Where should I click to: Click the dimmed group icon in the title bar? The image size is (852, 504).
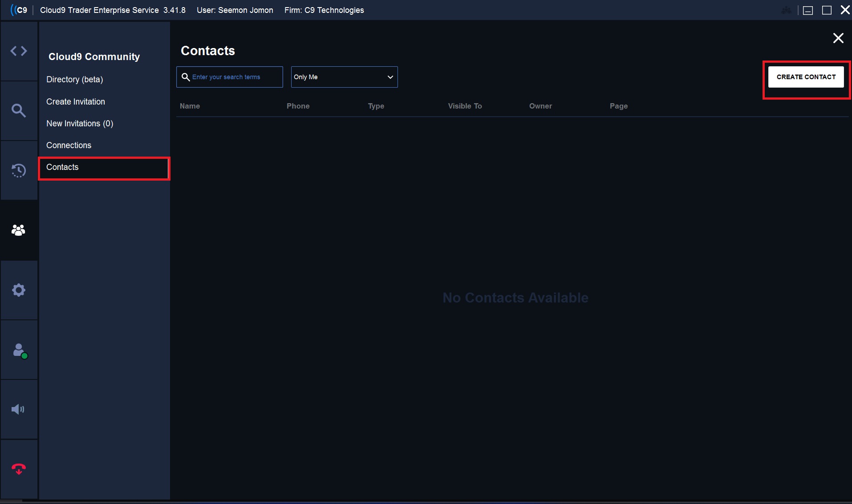point(787,10)
